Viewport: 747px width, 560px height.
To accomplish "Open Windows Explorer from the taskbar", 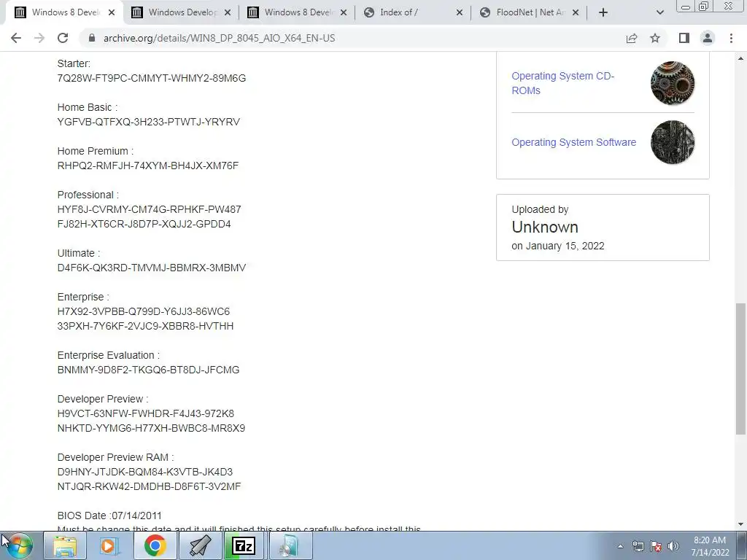I will (65, 546).
